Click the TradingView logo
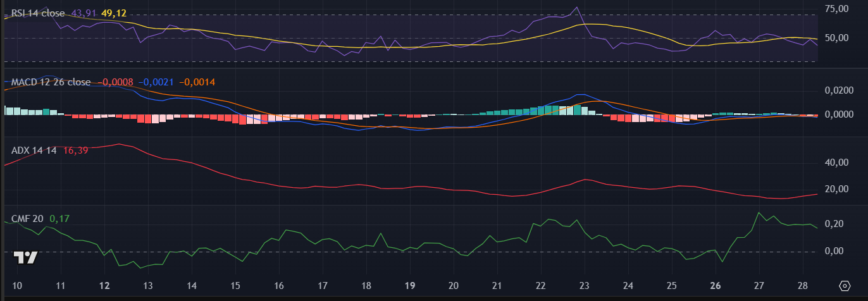868x301 pixels. point(27,257)
